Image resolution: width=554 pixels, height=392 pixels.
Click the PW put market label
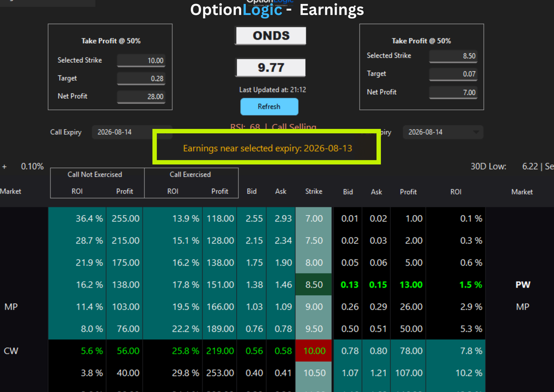(x=523, y=285)
